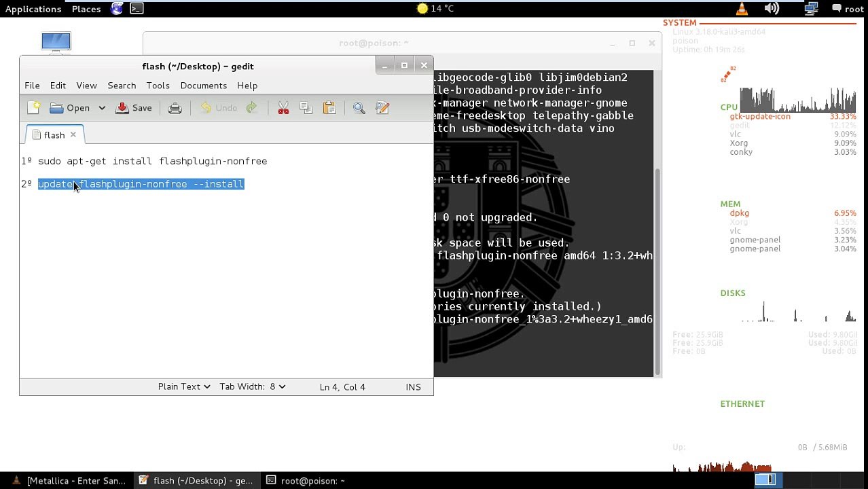Minimize the gedit window

(384, 66)
